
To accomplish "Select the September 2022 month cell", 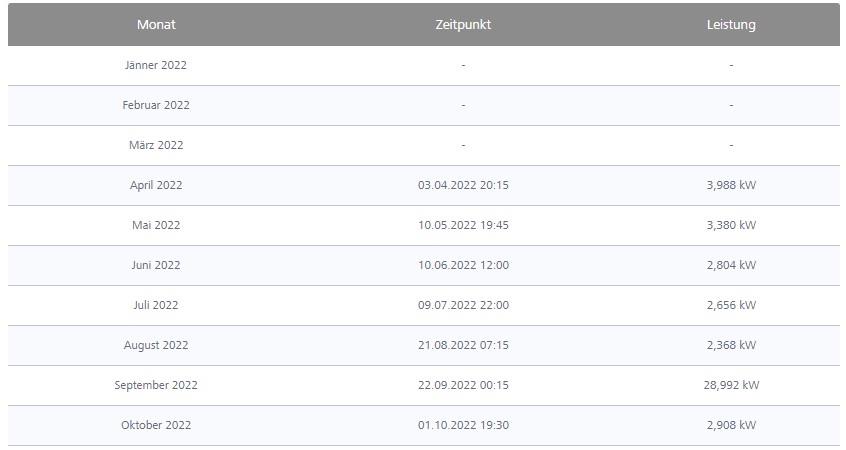I will (156, 385).
